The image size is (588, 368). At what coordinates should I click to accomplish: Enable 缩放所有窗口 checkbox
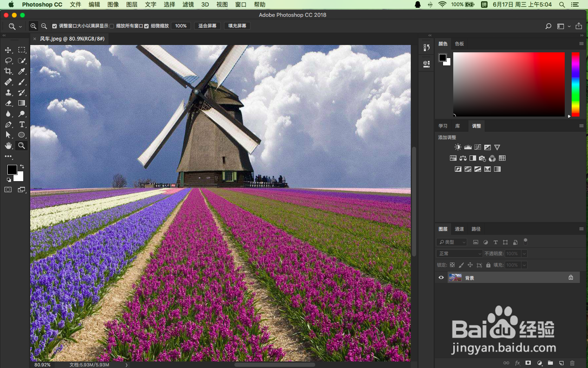[x=111, y=26]
